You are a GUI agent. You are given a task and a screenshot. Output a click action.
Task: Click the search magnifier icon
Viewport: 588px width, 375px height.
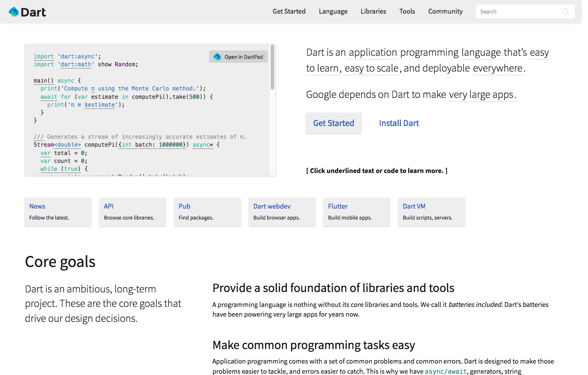point(566,12)
